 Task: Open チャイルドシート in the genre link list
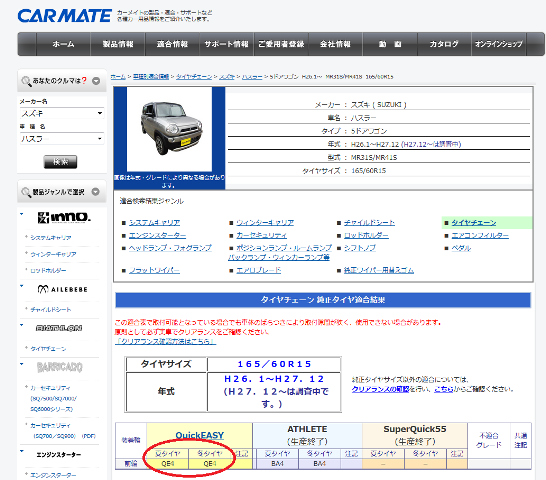pyautogui.click(x=369, y=222)
